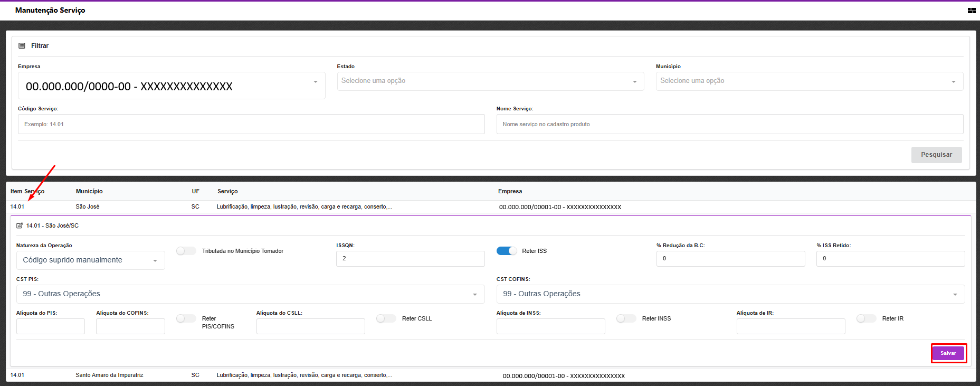Open the Empresa dropdown
Viewport: 980px width, 386px height.
(172, 86)
